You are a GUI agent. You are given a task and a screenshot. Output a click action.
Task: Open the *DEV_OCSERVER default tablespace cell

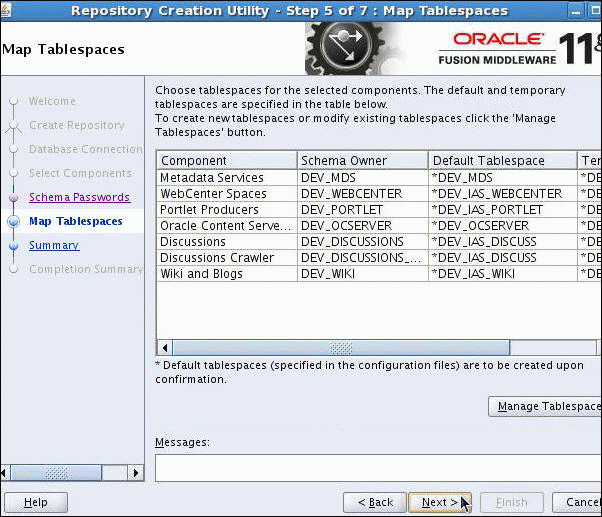[x=503, y=226]
